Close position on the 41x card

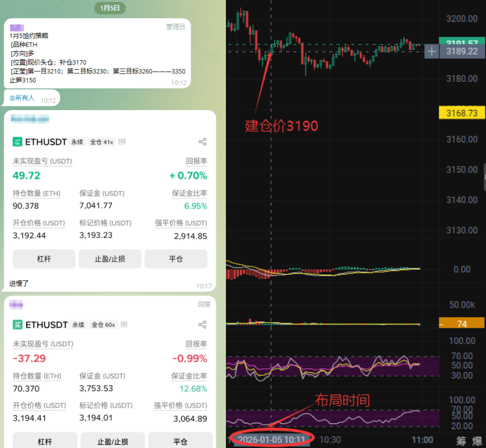click(176, 259)
